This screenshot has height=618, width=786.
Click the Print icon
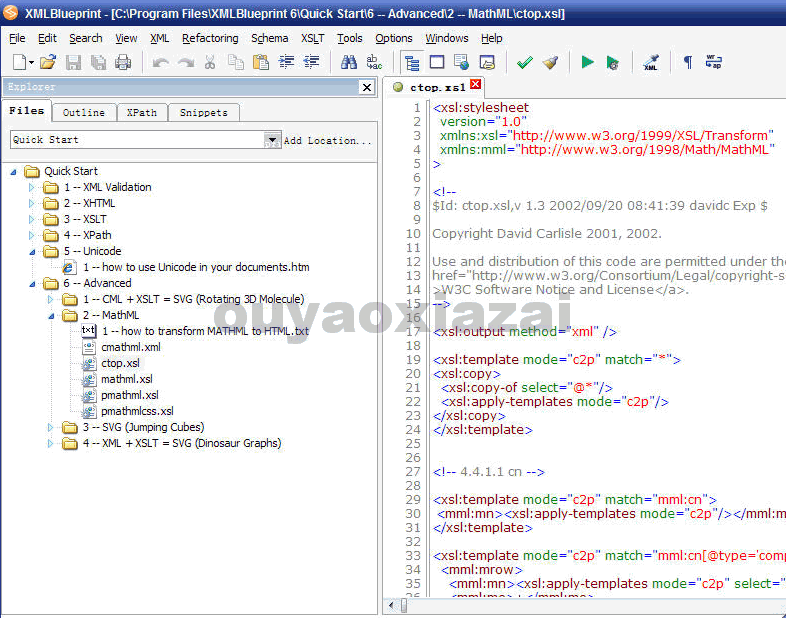[123, 62]
